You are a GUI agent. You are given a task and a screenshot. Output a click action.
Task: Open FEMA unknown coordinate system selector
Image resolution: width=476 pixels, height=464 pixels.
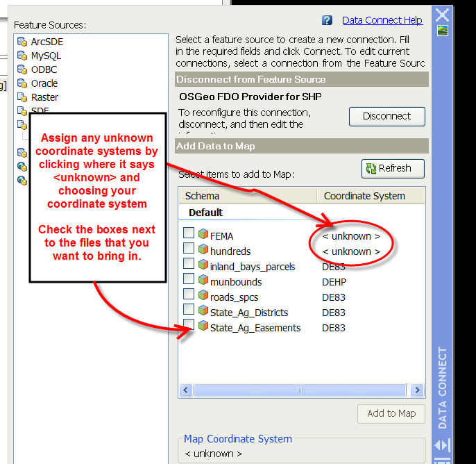(x=352, y=236)
